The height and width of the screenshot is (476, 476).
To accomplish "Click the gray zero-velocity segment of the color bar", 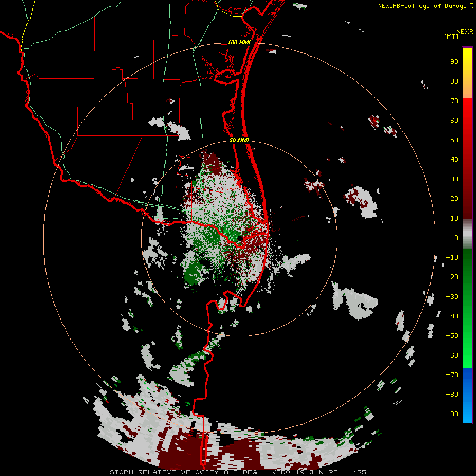I will pos(467,234).
